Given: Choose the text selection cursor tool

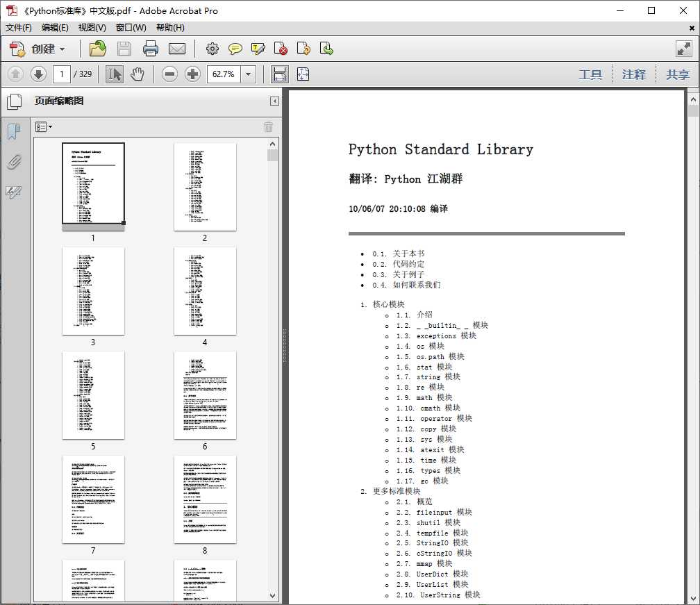Looking at the screenshot, I should (x=115, y=74).
